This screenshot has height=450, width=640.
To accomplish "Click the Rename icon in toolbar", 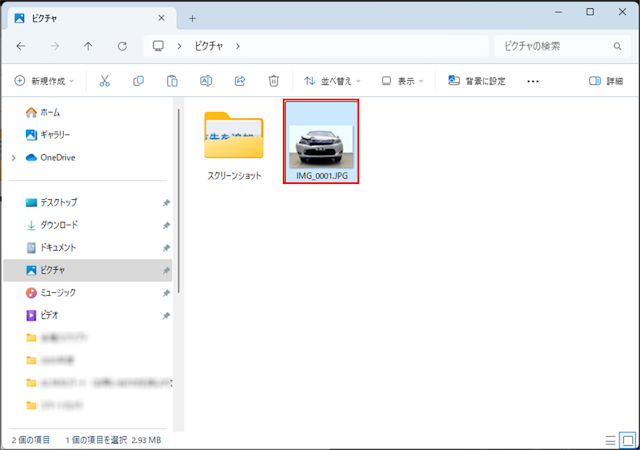I will click(x=206, y=81).
